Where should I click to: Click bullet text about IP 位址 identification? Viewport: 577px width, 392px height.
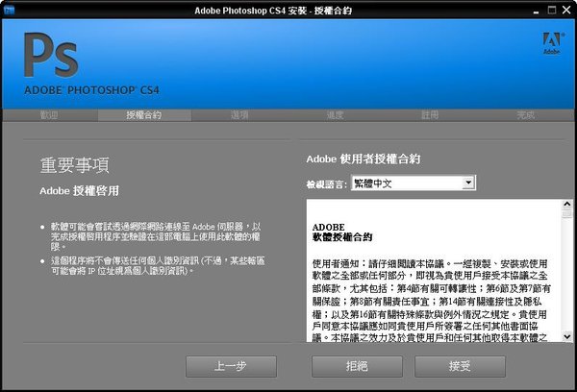point(158,265)
